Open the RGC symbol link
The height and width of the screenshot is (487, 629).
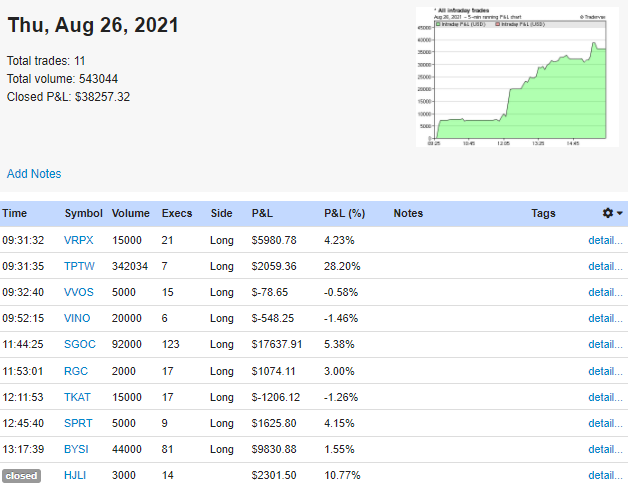coord(76,371)
